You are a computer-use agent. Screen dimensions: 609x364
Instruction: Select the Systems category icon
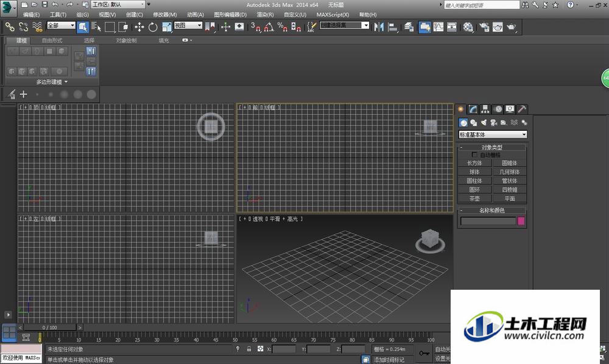click(x=524, y=122)
